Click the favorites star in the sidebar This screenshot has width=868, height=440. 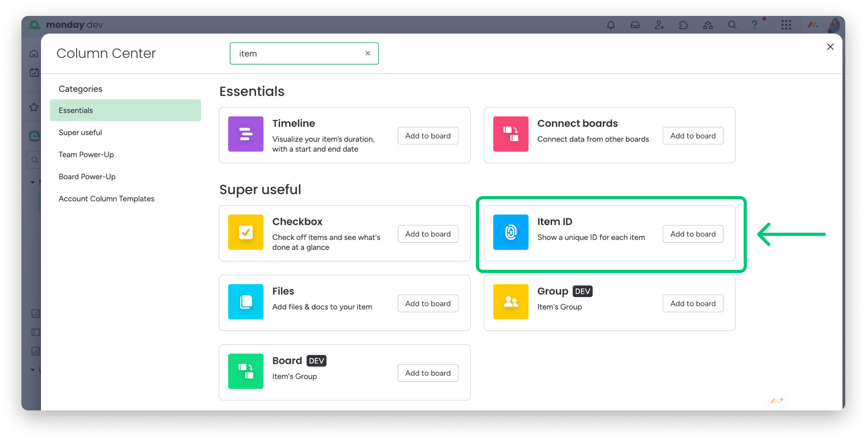click(34, 107)
